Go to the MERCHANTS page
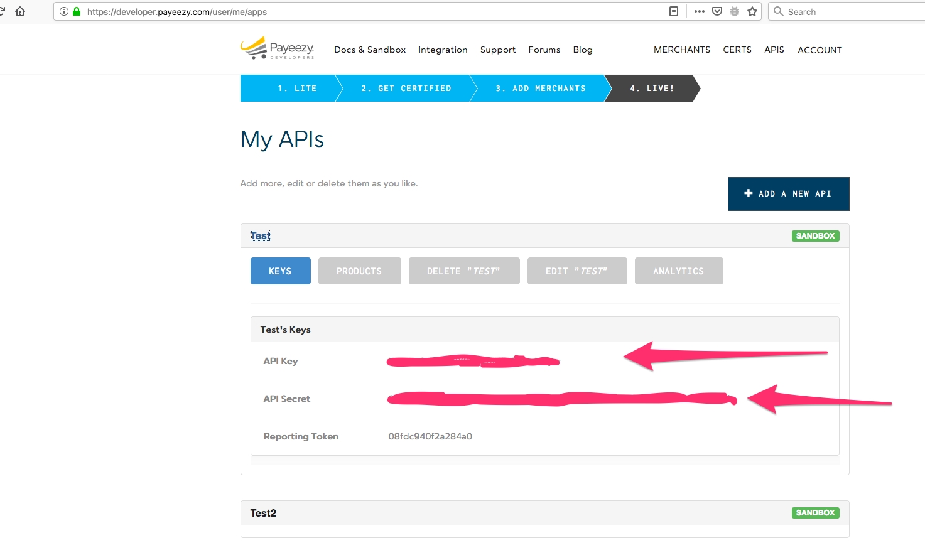925x560 pixels. pos(682,50)
